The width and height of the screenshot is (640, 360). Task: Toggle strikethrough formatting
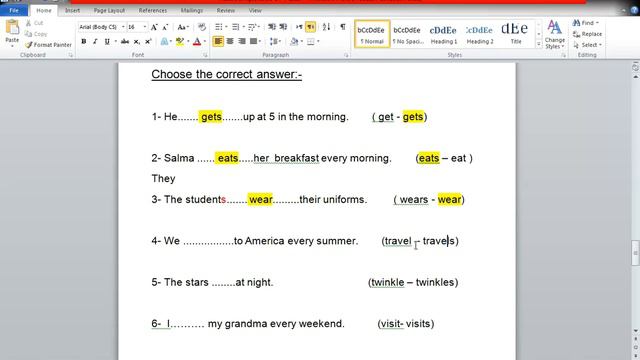[x=125, y=41]
